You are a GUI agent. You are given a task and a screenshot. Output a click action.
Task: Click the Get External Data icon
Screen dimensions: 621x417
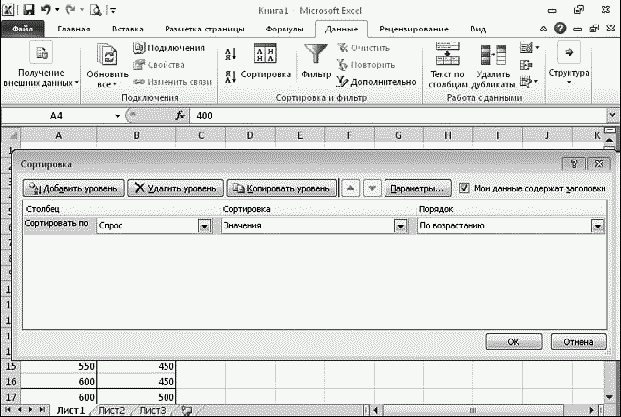point(42,54)
